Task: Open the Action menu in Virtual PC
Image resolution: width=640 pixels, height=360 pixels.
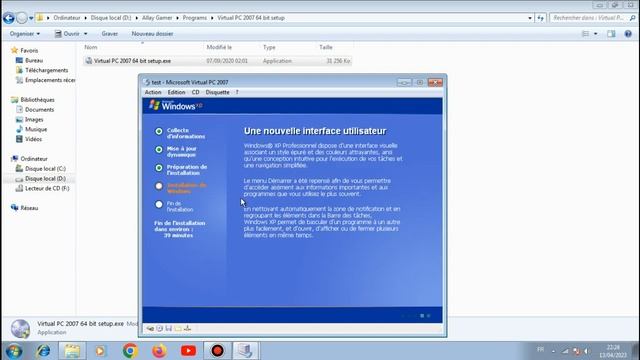Action: coord(153,92)
